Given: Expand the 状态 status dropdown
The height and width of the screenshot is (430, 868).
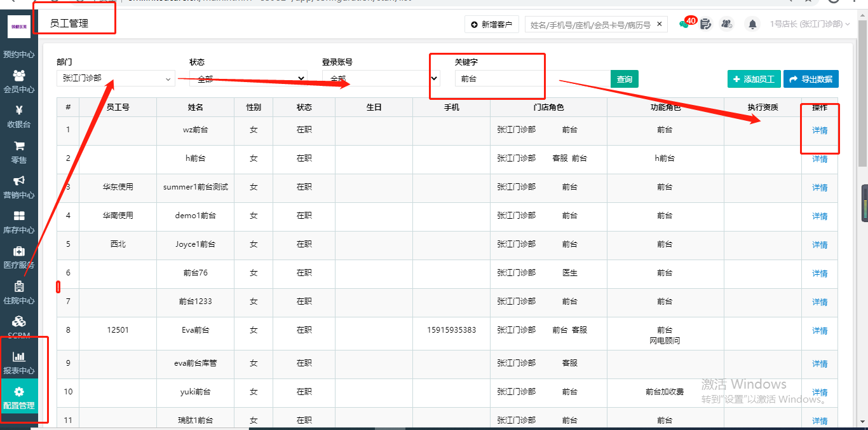Looking at the screenshot, I should coord(248,79).
